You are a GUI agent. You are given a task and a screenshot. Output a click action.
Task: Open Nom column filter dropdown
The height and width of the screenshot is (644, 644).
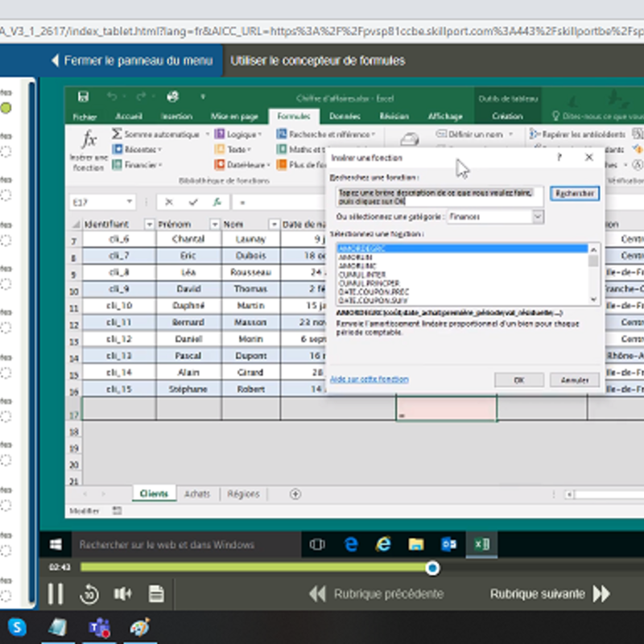[x=274, y=225]
